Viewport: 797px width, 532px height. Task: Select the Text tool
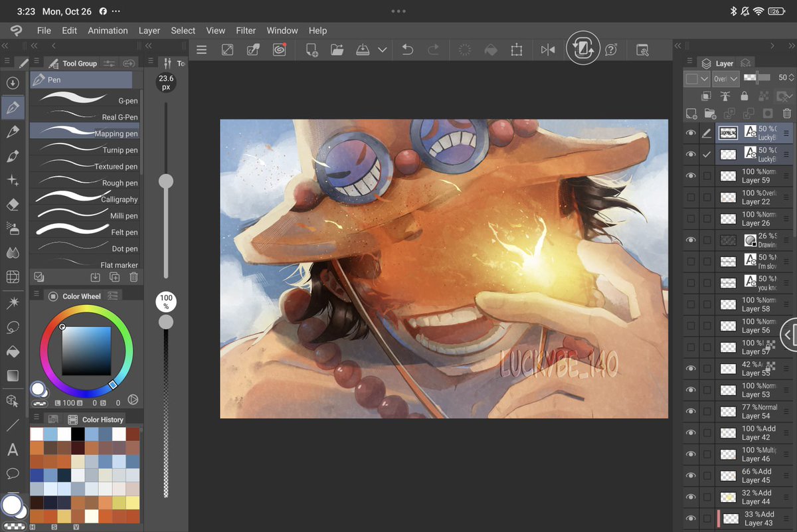[x=13, y=450]
